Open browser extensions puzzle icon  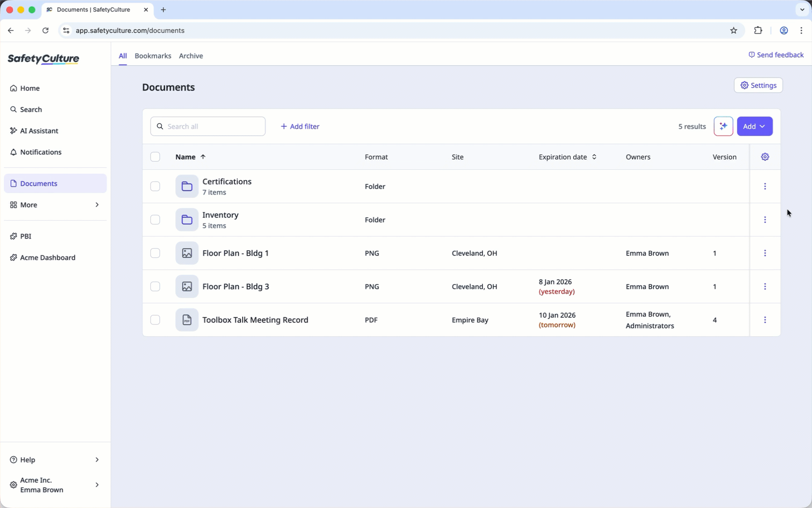[758, 30]
